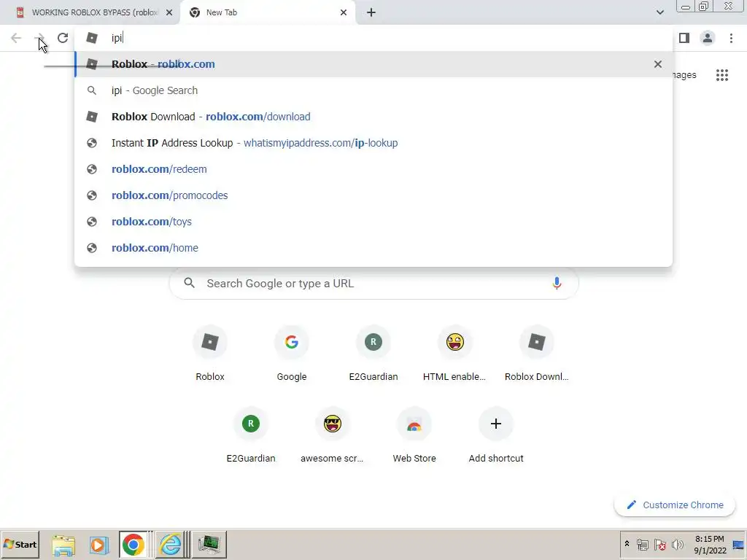The image size is (747, 560).
Task: Start voice search with microphone icon
Action: [x=557, y=284]
